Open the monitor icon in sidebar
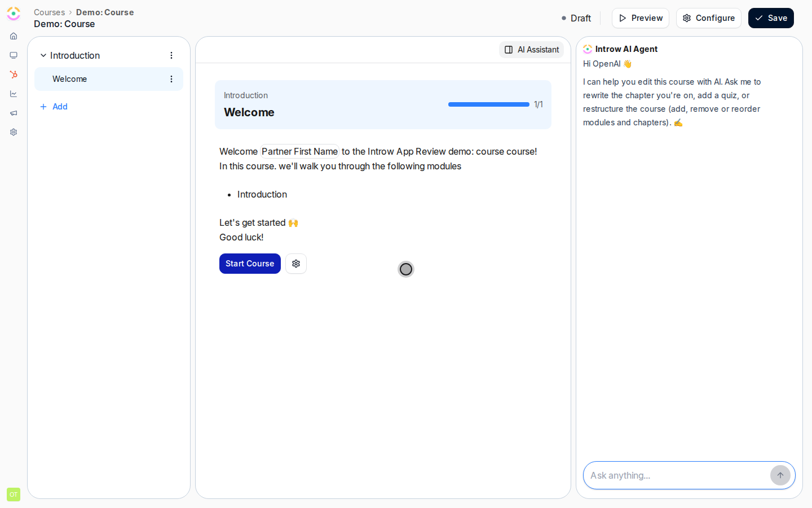 [x=14, y=55]
